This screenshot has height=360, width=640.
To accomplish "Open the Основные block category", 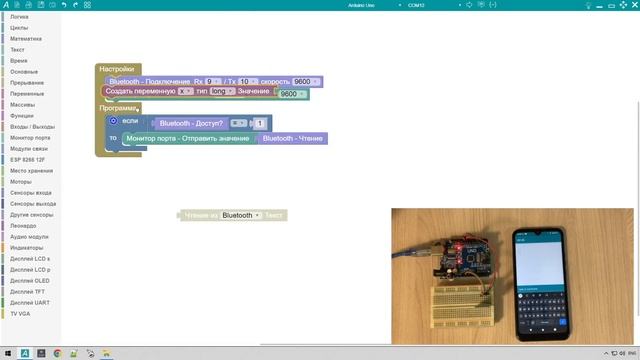I will (x=24, y=72).
